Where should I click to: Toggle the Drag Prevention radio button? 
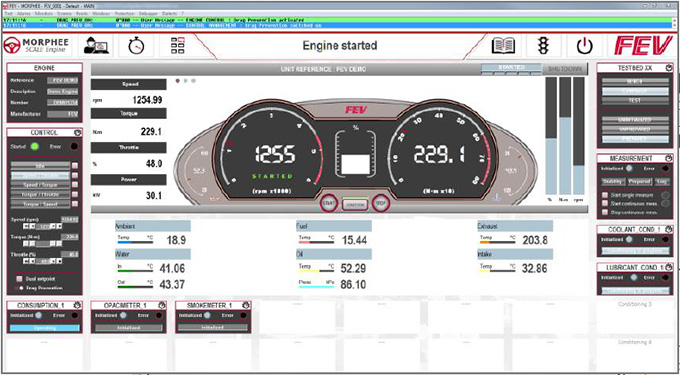(21, 288)
